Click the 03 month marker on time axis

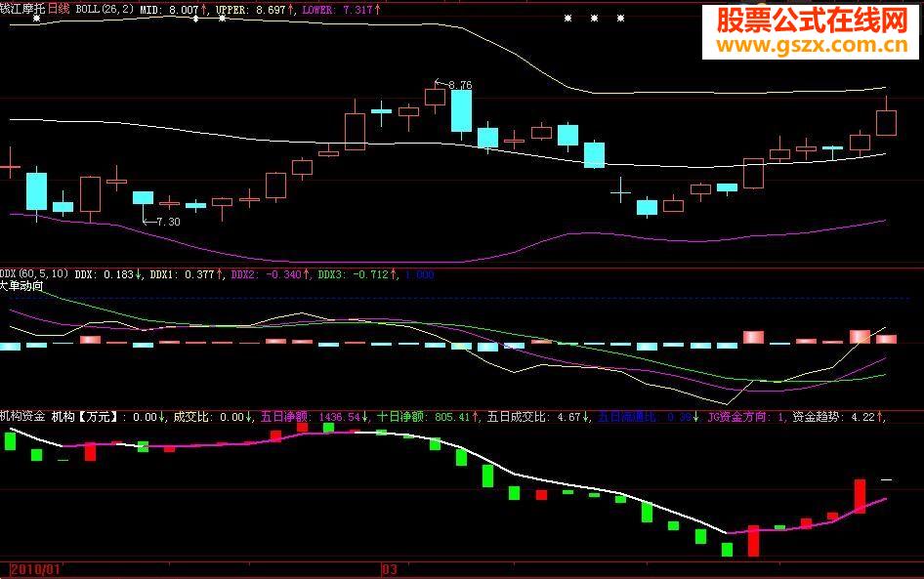[390, 569]
